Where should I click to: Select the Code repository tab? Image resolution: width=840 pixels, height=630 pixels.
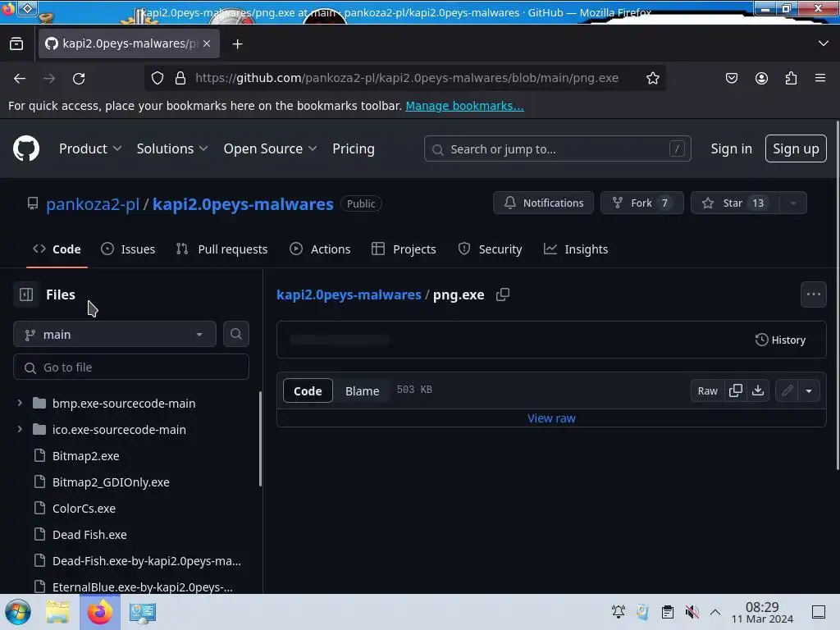pos(57,249)
